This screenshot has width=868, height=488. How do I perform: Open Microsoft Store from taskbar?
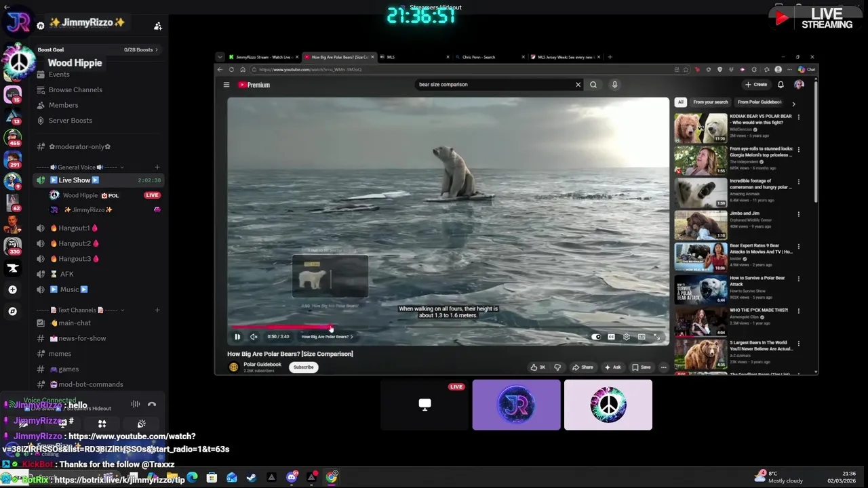pos(212,477)
